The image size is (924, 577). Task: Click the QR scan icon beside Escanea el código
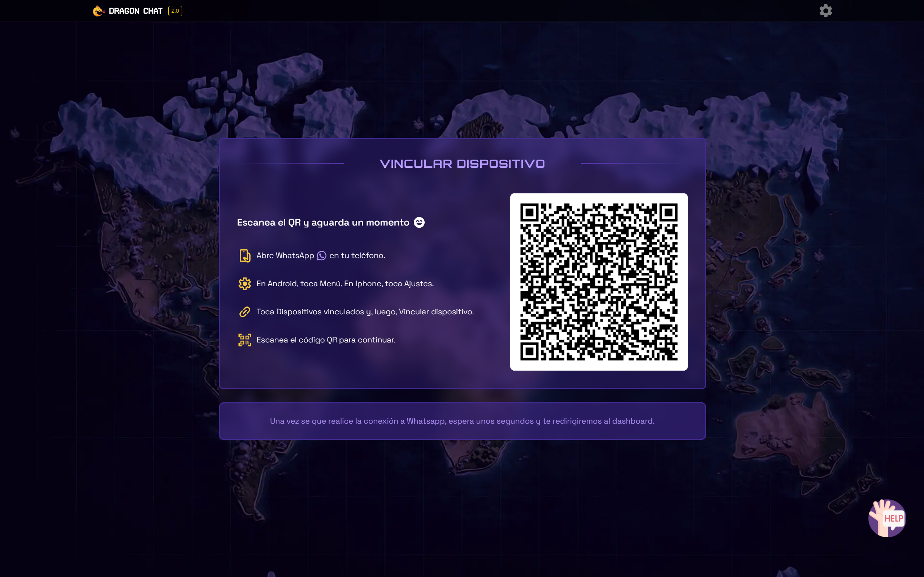click(x=245, y=340)
